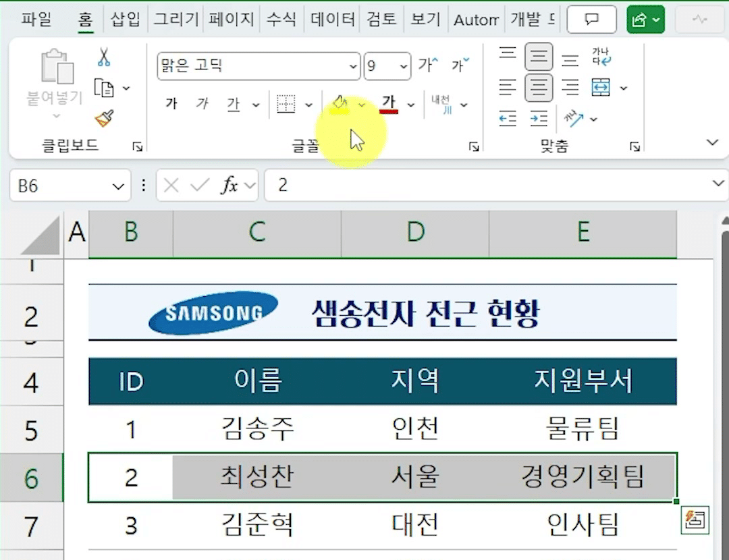Expand the borders dropdown arrow
Image resolution: width=729 pixels, height=560 pixels.
click(x=308, y=105)
